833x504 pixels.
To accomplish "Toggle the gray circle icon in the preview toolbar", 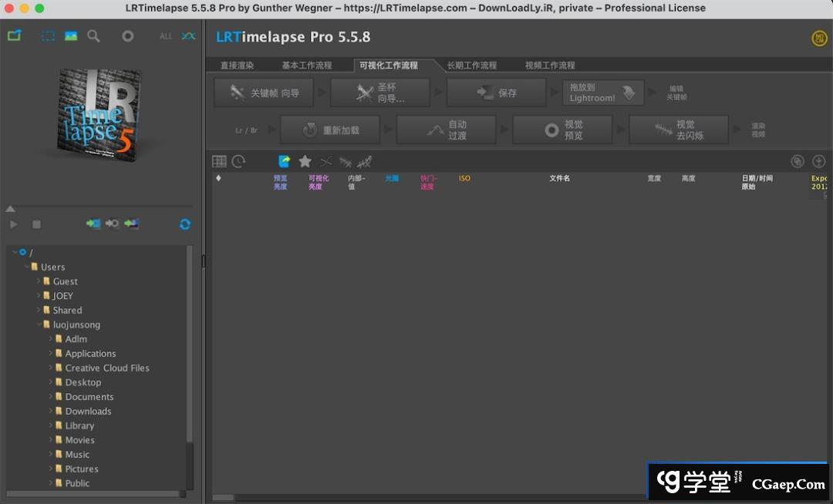I will [x=128, y=36].
